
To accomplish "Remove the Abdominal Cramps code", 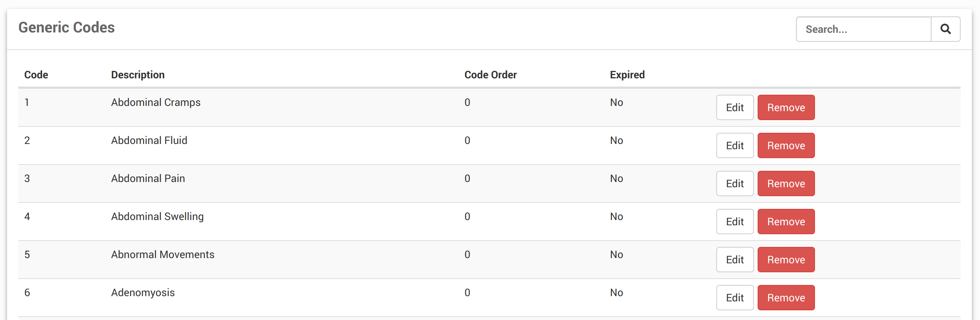I will coord(786,107).
